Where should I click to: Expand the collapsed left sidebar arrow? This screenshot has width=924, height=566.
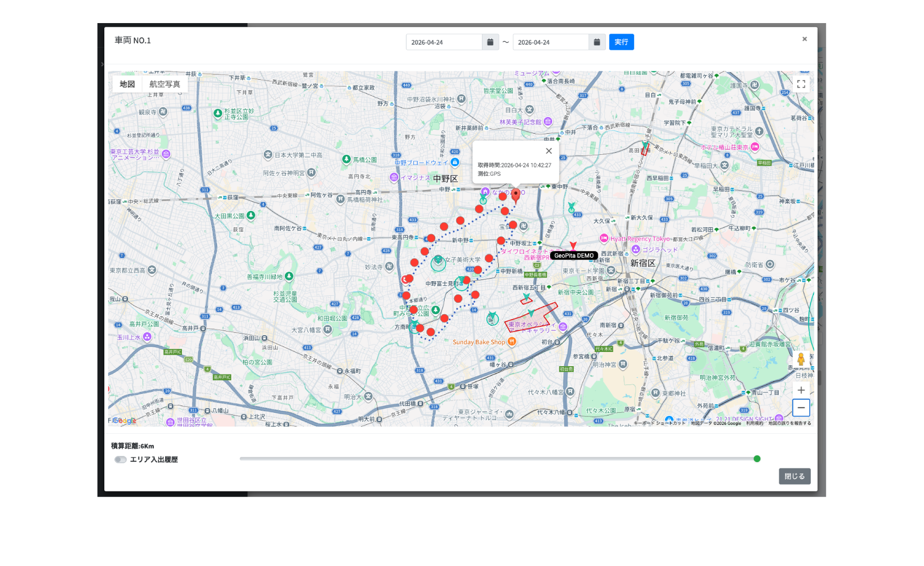(x=102, y=65)
